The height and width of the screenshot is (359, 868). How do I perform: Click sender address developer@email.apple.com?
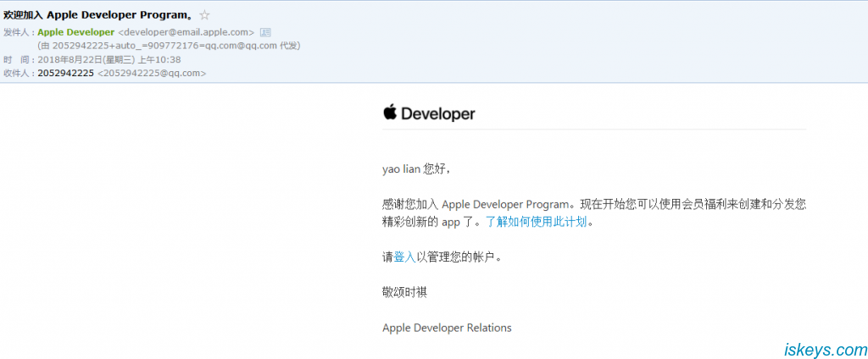click(186, 32)
